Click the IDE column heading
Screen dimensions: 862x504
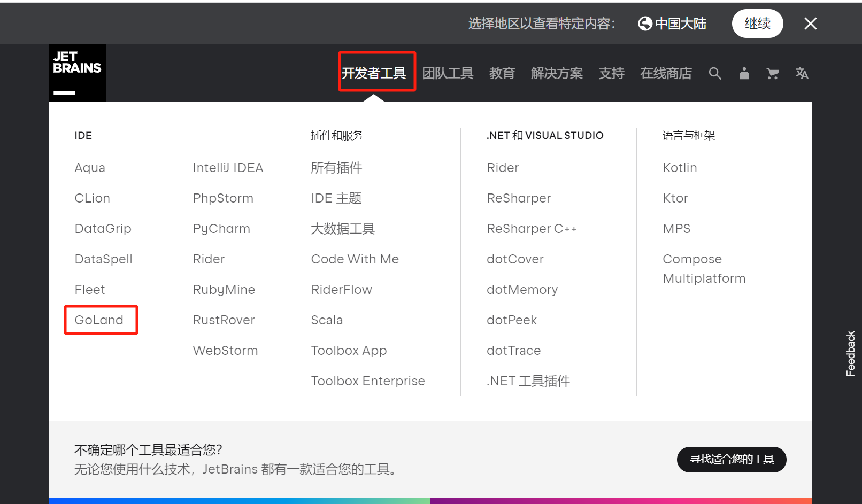[x=83, y=136]
